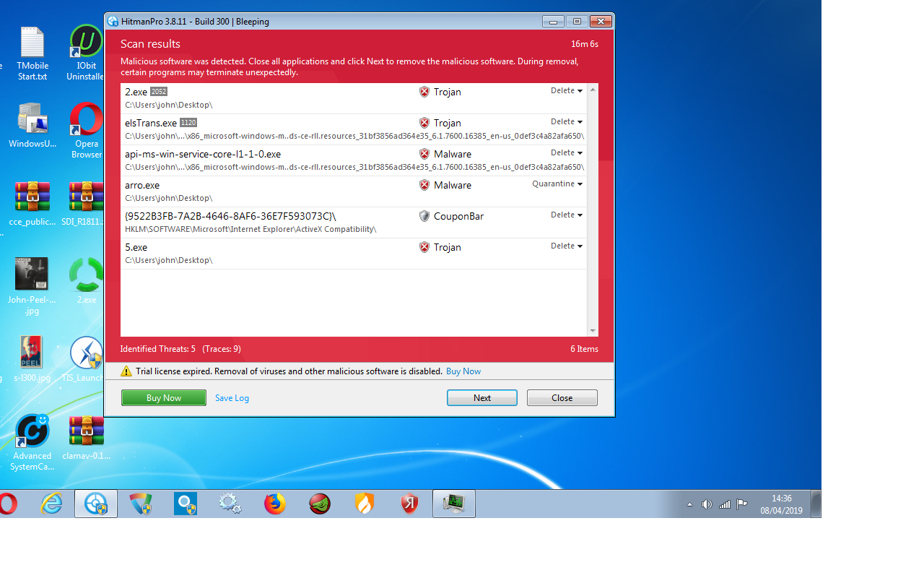The image size is (924, 578).
Task: Open Internet Explorer from the taskbar
Action: [x=51, y=504]
